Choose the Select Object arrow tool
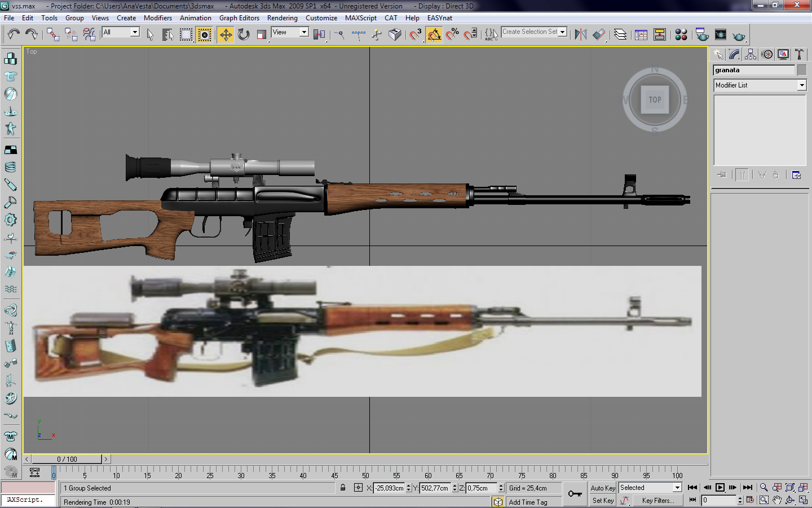Screen dimensions: 812x508 [x=150, y=34]
